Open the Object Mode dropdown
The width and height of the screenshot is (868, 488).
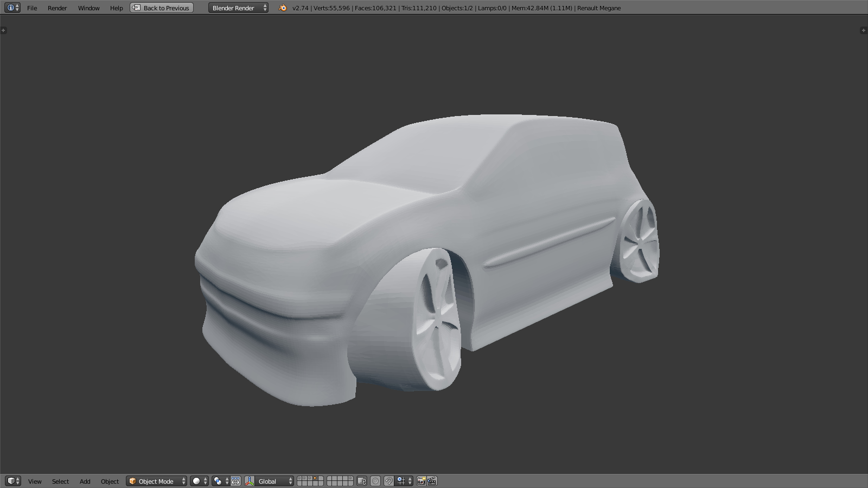(x=156, y=481)
